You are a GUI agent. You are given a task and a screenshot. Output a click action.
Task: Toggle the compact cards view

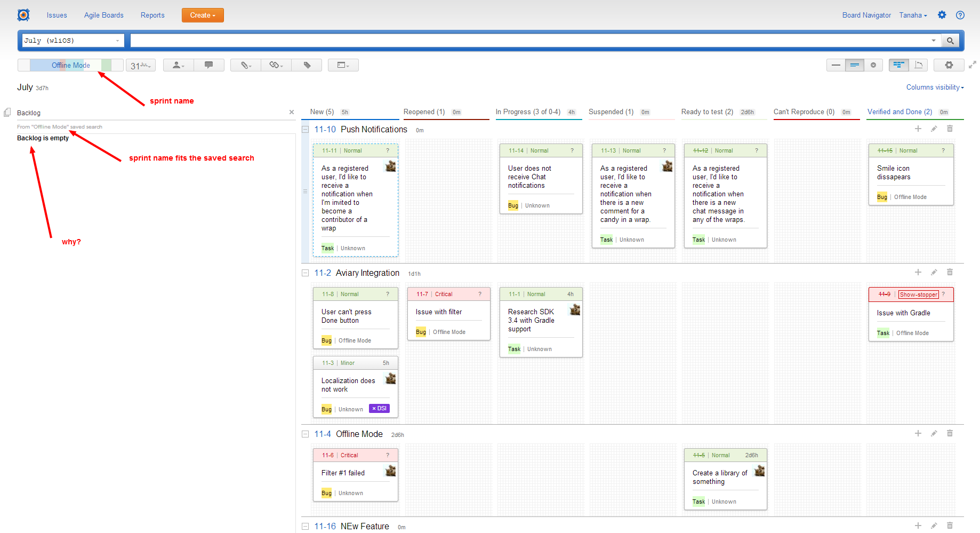click(836, 65)
